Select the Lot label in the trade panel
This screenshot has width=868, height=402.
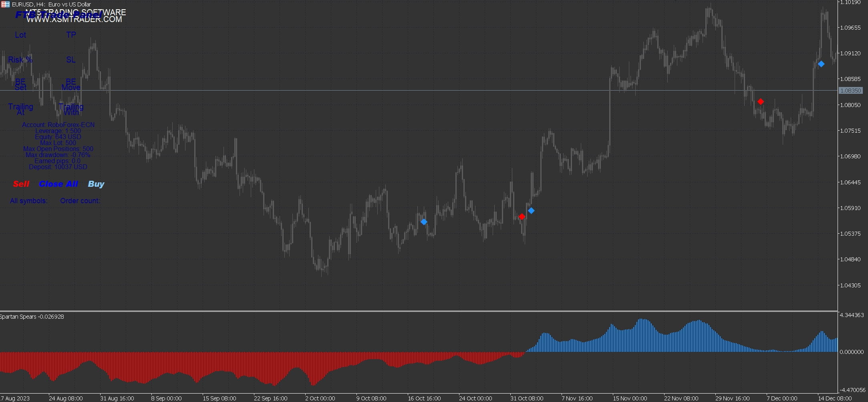coord(20,35)
